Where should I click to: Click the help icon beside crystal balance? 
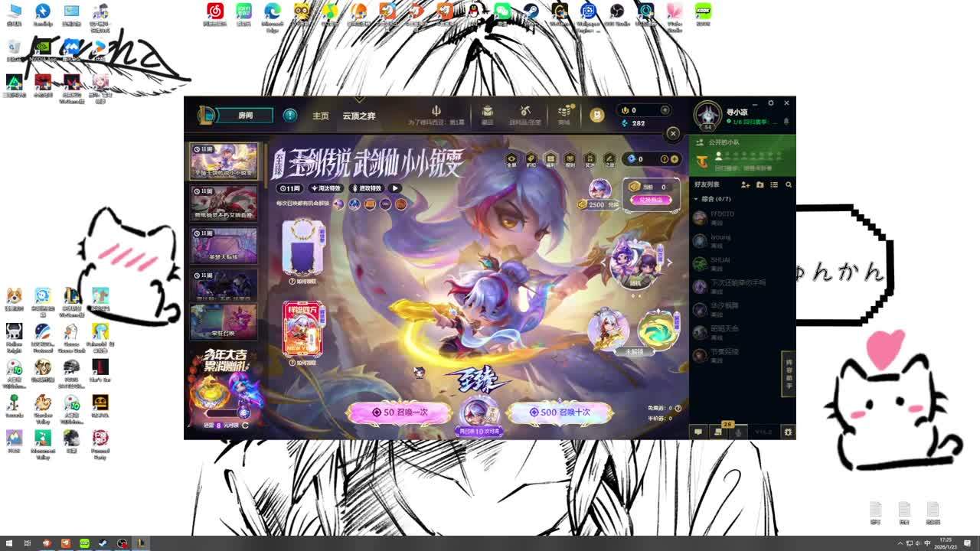664,159
